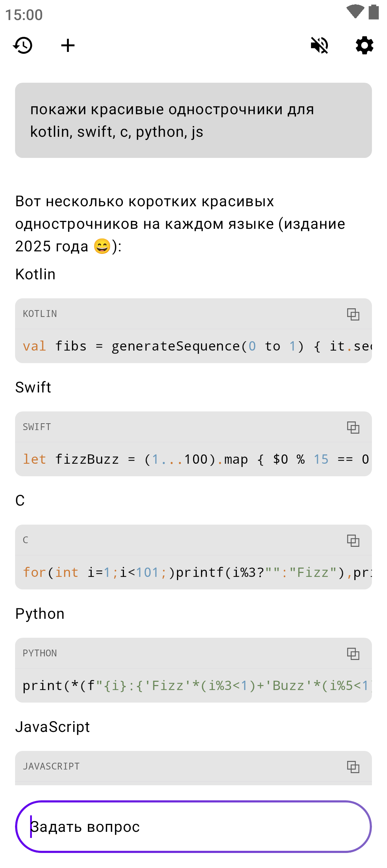Tap the C printf code line
387x868 pixels.
click(193, 573)
